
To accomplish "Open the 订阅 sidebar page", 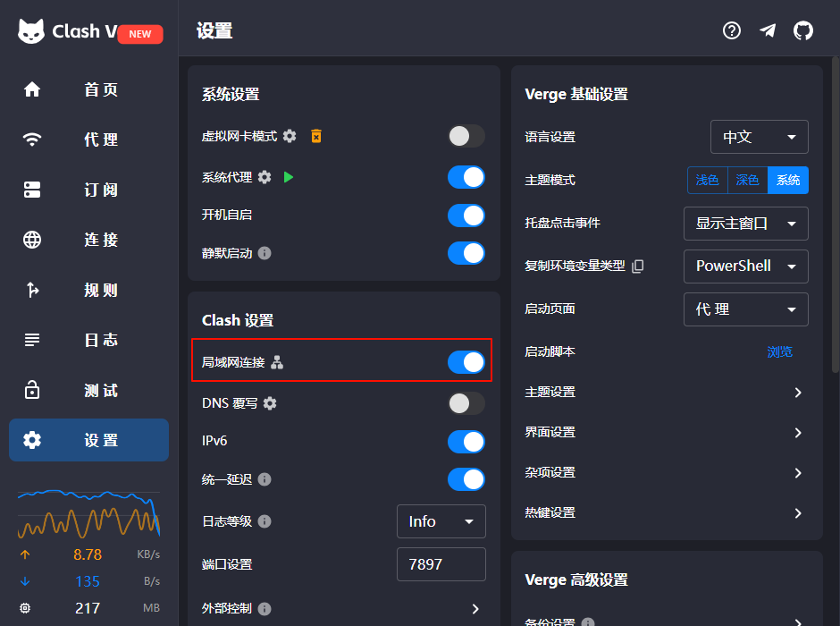I will tap(89, 190).
